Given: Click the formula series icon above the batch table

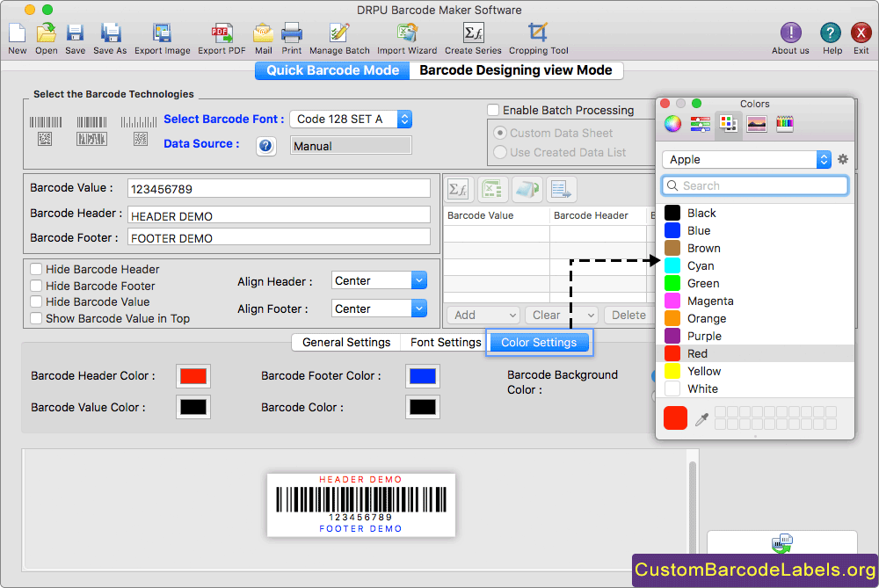Looking at the screenshot, I should (459, 190).
